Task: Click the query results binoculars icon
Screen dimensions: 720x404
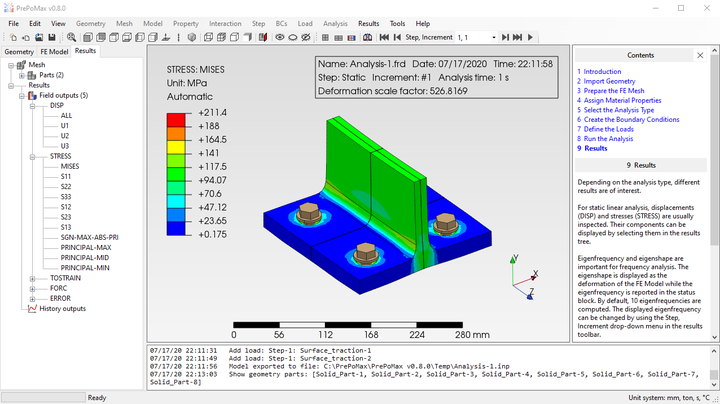Action: (367, 37)
